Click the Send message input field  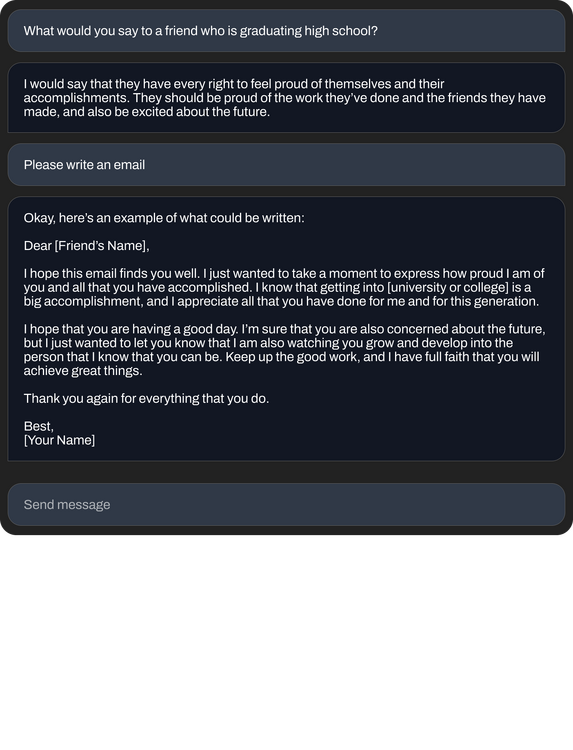pos(286,505)
